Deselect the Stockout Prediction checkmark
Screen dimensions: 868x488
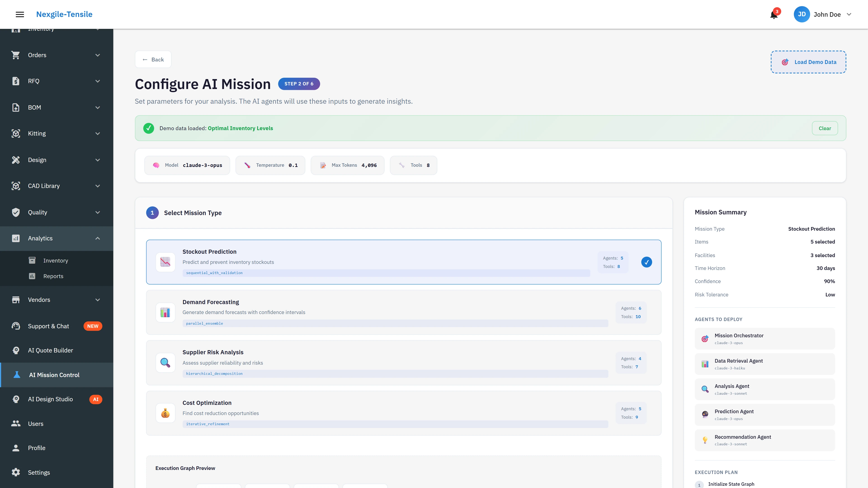click(x=646, y=262)
